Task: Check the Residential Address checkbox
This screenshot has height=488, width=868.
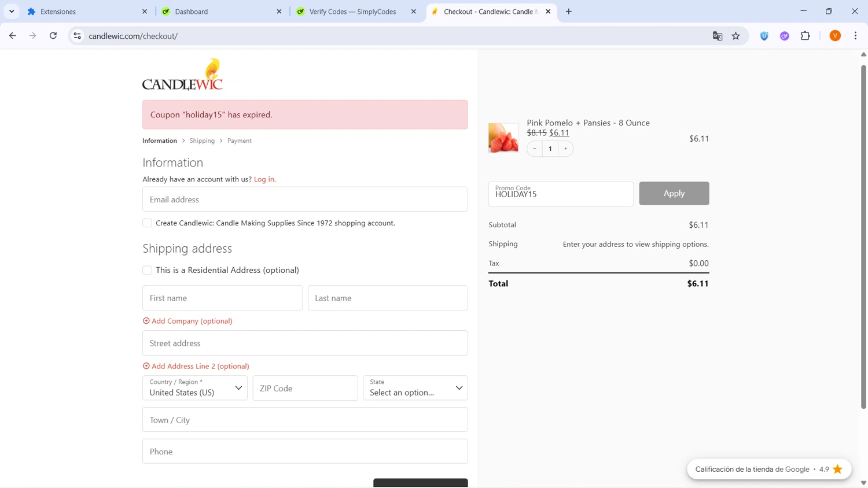Action: 147,270
